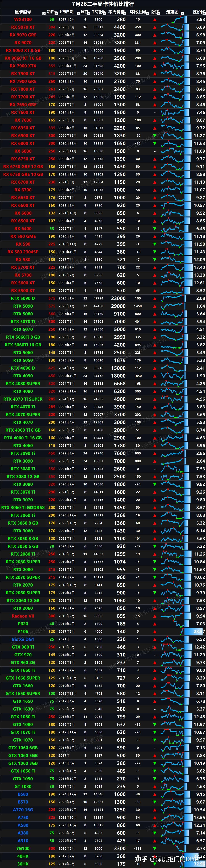This screenshot has height=868, width=206.
Task: Select the RX 9070 GRE model cell
Action: click(23, 35)
